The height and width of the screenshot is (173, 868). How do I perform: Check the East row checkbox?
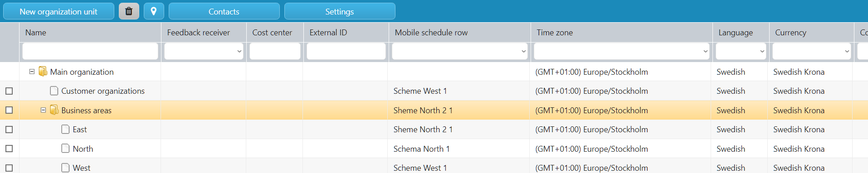(9, 130)
